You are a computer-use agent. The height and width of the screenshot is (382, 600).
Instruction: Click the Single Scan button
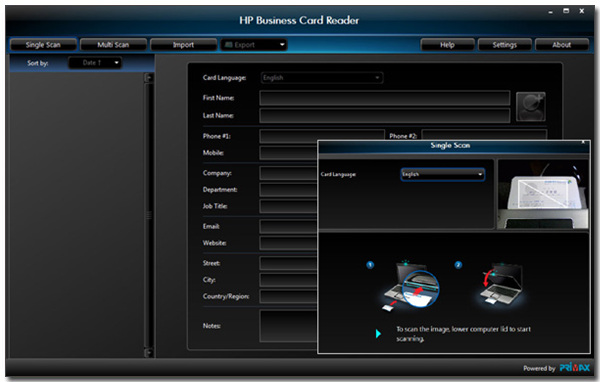point(43,45)
